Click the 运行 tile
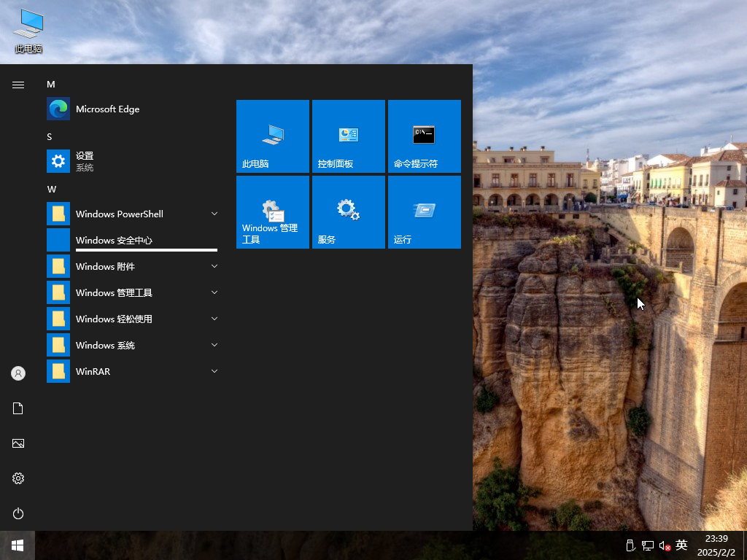747x560 pixels. (425, 212)
